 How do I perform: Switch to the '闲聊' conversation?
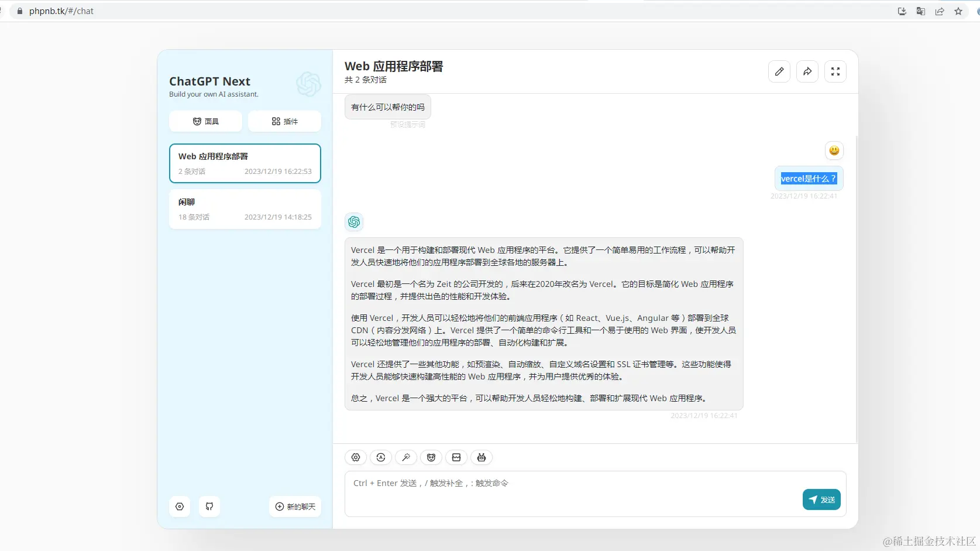click(245, 209)
